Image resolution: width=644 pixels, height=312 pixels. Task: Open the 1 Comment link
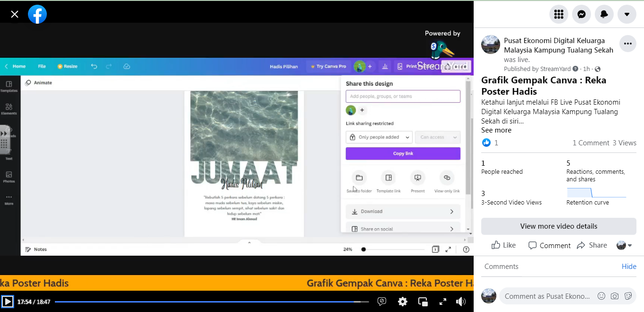click(x=591, y=143)
